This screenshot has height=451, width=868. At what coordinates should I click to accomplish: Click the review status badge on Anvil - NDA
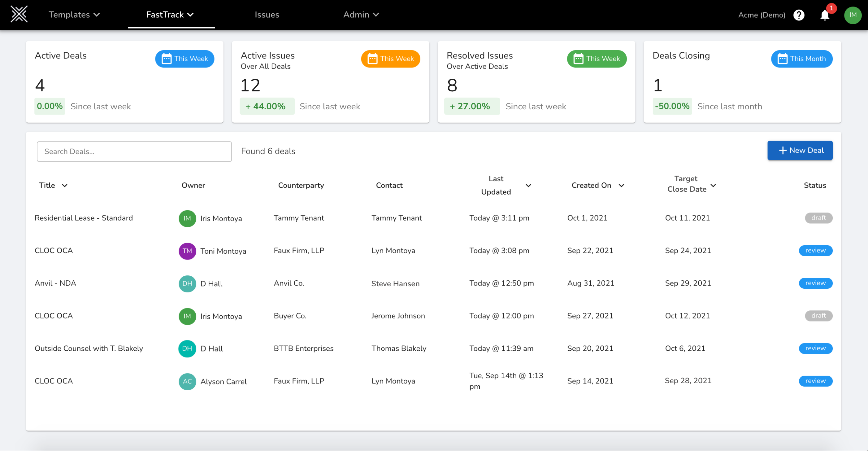pyautogui.click(x=815, y=283)
